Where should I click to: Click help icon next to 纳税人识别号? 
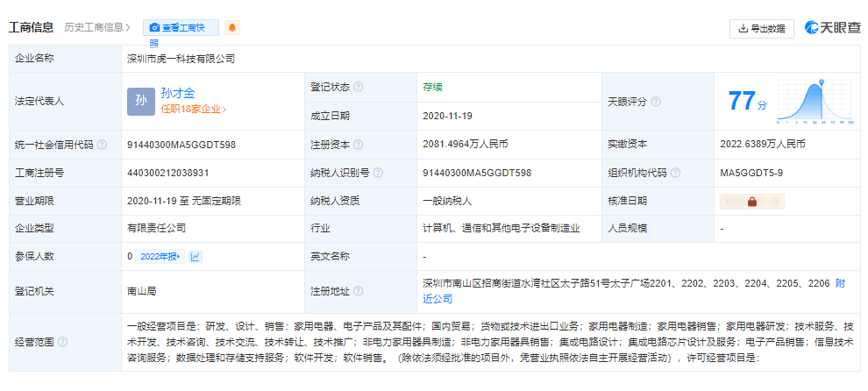click(x=378, y=173)
